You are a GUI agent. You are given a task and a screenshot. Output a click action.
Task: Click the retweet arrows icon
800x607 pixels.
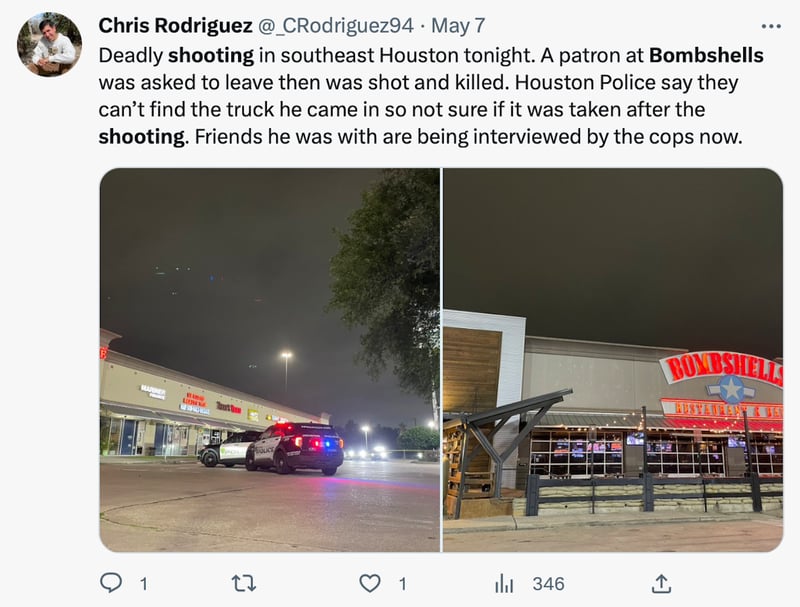click(243, 583)
